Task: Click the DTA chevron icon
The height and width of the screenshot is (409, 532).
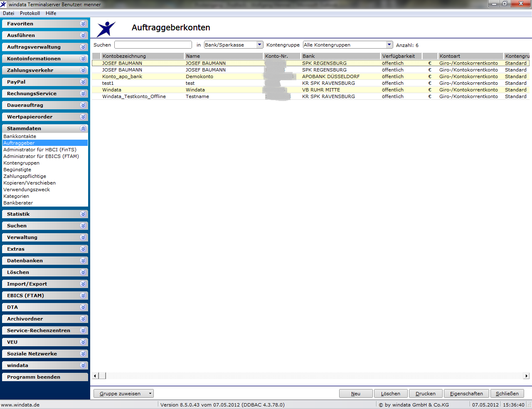Action: (83, 307)
